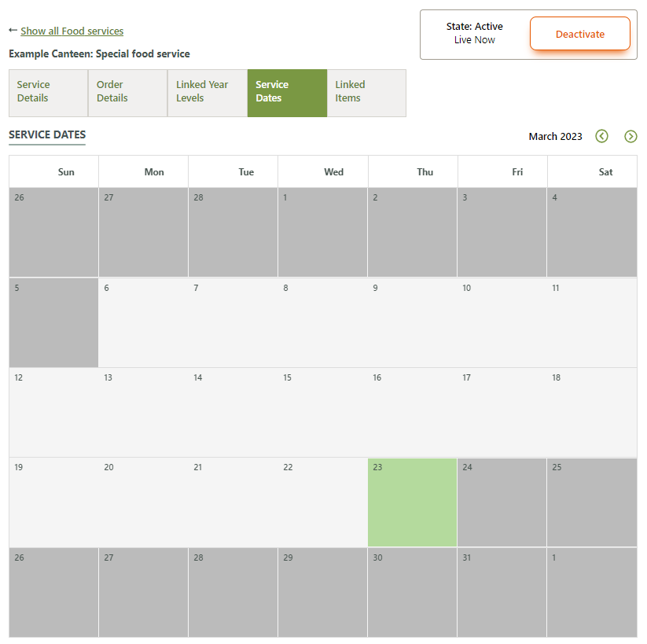The height and width of the screenshot is (644, 647).
Task: Switch to Service Details tab
Action: tap(48, 93)
